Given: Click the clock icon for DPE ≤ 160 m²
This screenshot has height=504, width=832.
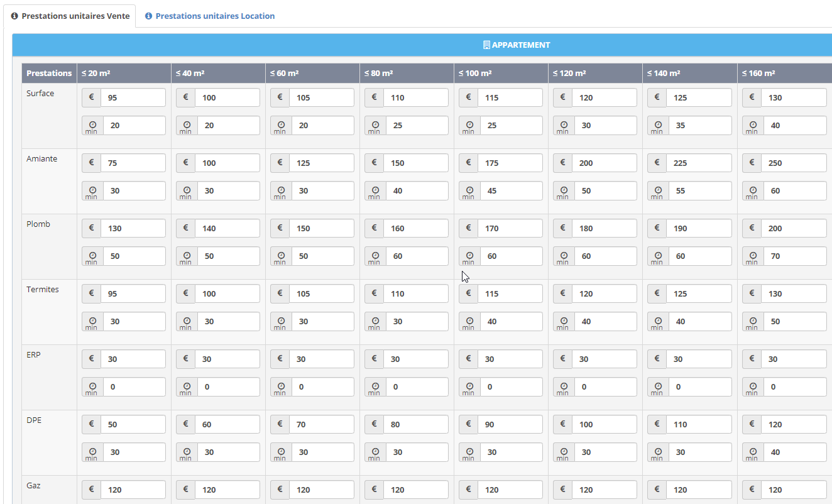Looking at the screenshot, I should tap(752, 452).
